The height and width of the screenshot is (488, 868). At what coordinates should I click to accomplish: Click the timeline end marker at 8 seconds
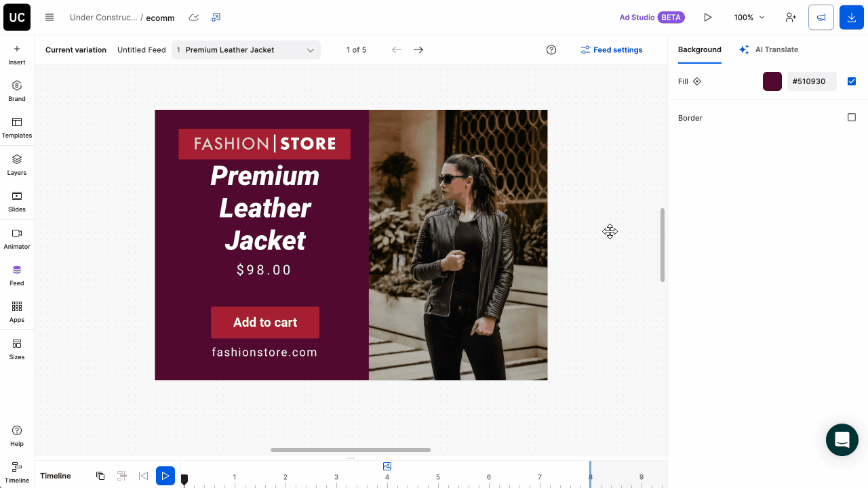590,473
